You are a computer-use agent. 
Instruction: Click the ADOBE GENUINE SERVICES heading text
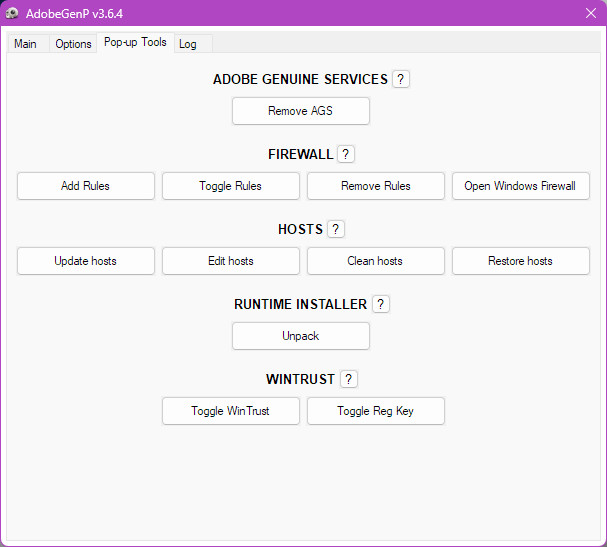(300, 79)
